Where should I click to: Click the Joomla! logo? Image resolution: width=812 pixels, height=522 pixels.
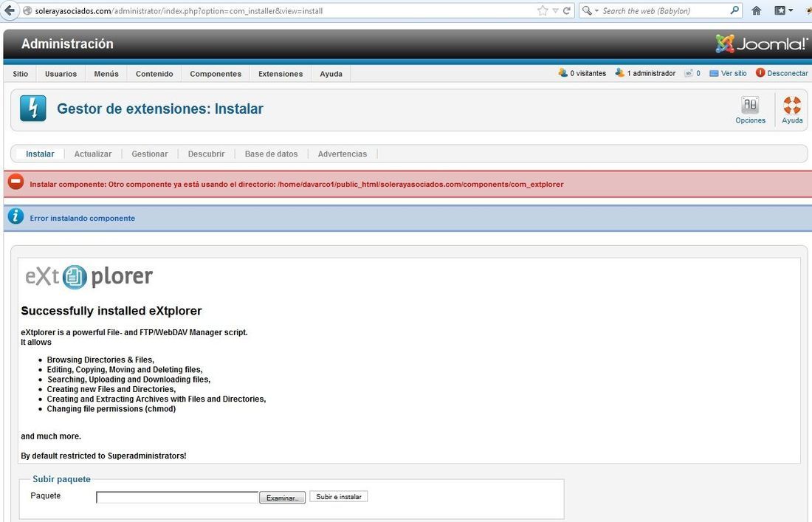pos(761,44)
